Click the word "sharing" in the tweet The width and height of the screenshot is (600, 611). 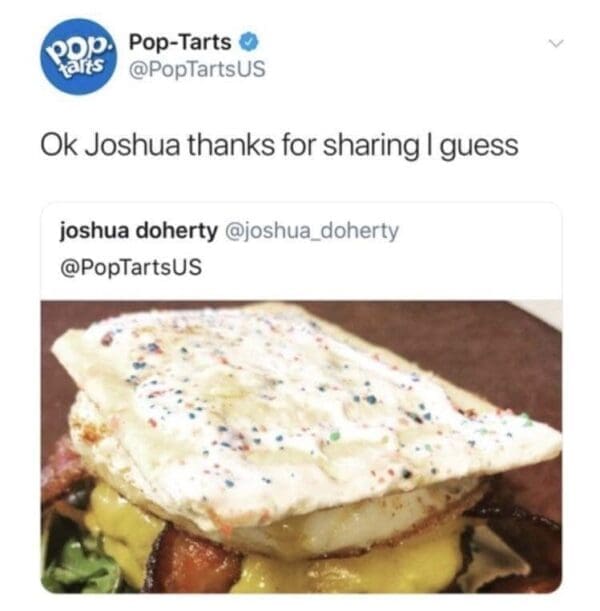(371, 146)
